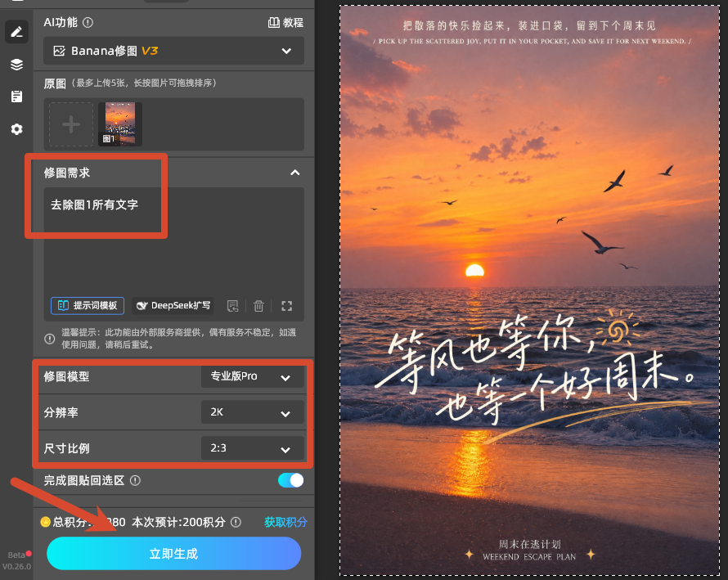The image size is (728, 580).
Task: Click the Beta V0.26.0 version label
Action: point(16,560)
